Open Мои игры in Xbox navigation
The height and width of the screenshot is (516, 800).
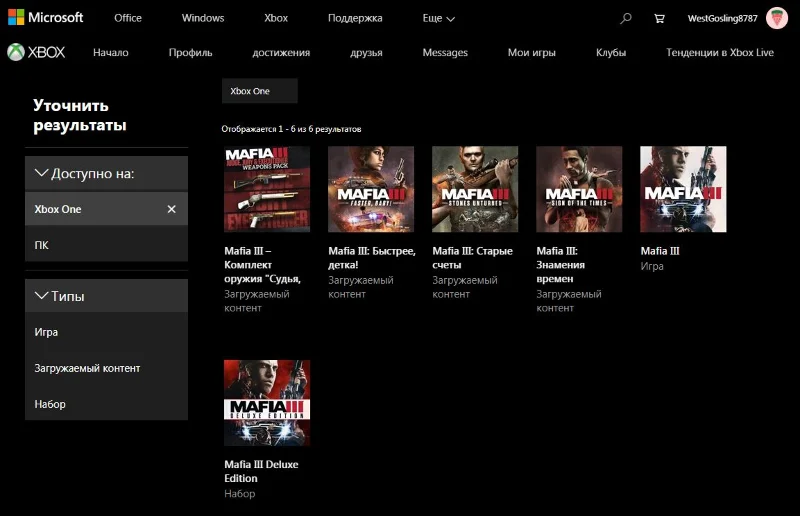(x=532, y=52)
